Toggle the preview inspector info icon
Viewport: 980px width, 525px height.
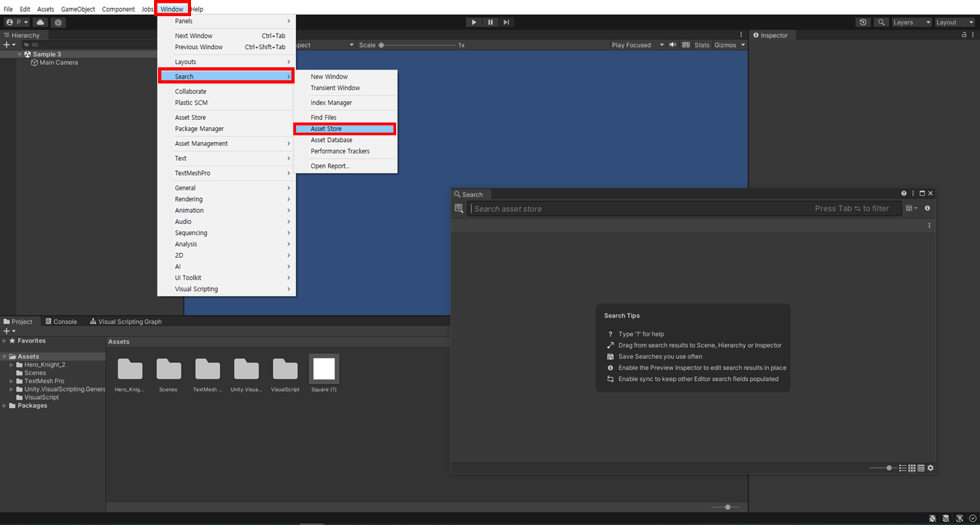(928, 209)
